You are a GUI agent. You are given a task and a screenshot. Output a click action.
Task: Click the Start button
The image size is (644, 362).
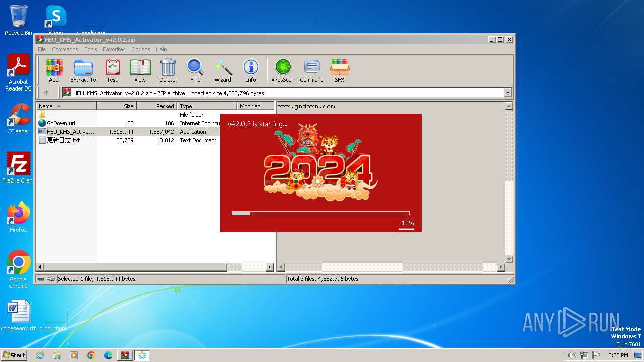point(14,355)
